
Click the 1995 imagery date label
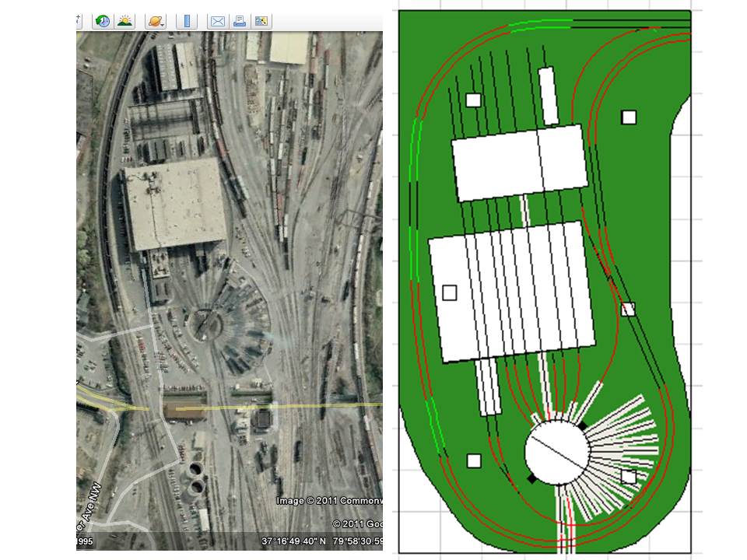coord(83,542)
